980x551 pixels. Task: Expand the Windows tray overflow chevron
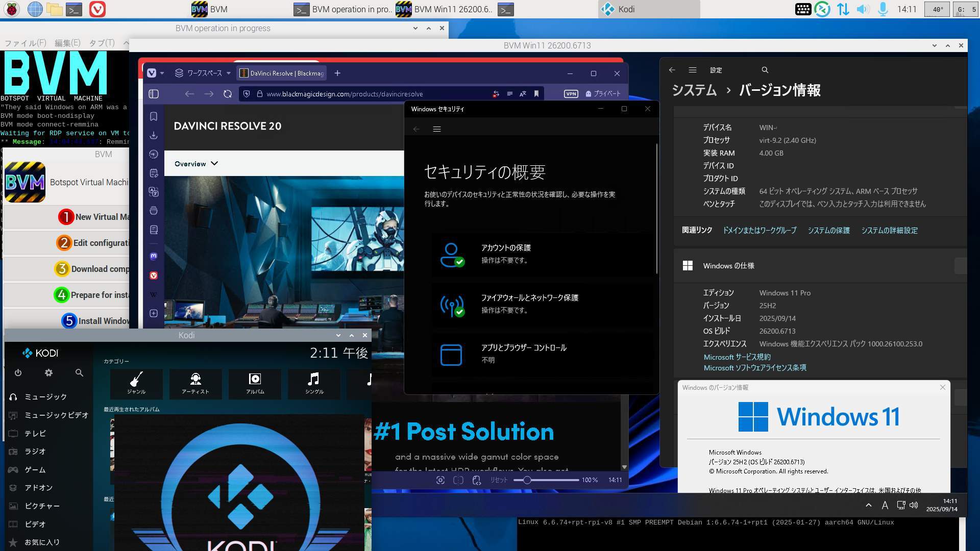(868, 505)
